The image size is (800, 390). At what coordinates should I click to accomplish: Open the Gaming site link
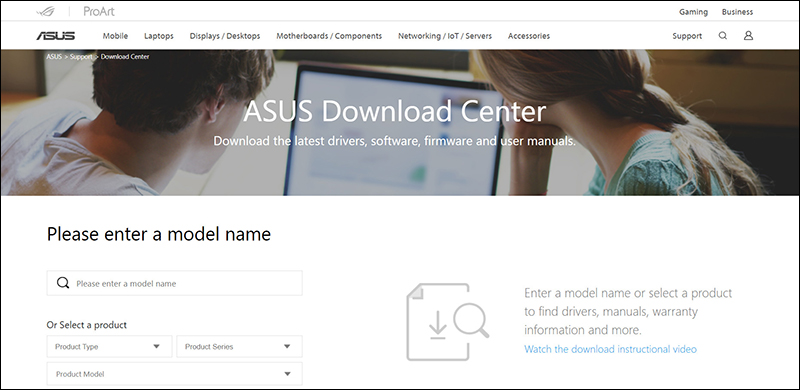point(693,12)
